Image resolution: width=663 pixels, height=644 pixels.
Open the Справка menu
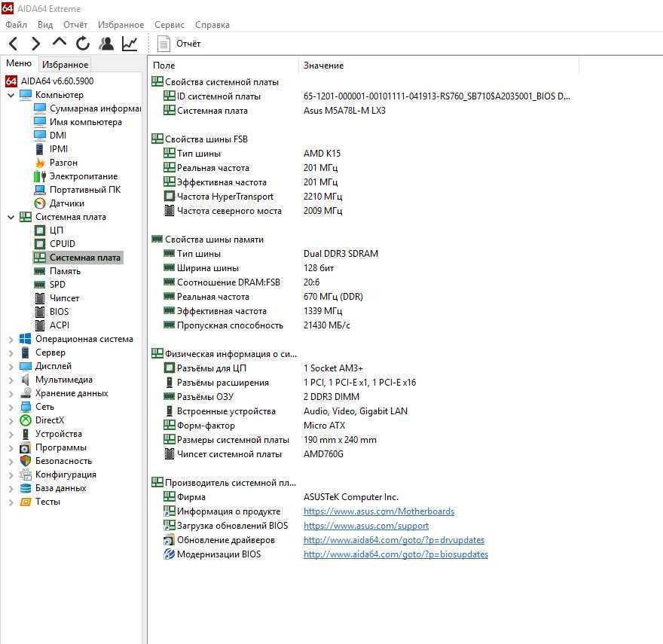(x=212, y=25)
